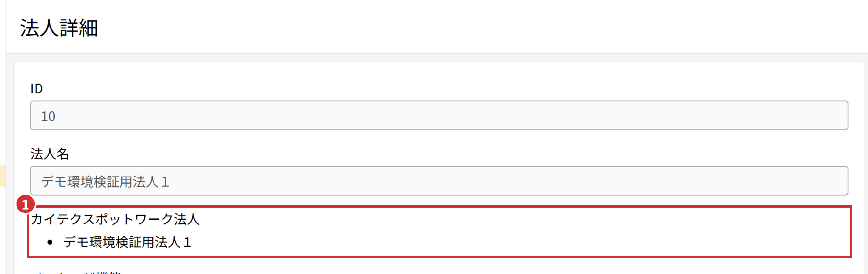Focus the 法人名 text field

pyautogui.click(x=439, y=181)
